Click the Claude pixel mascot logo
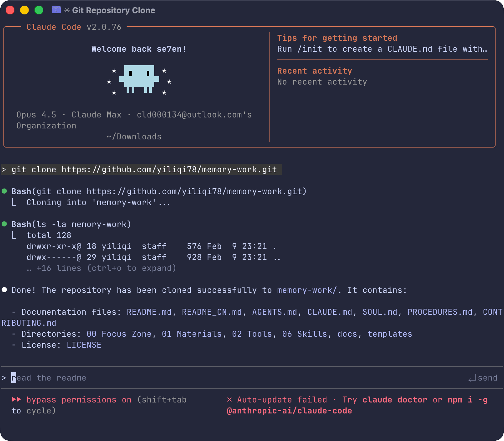Viewport: 504px width, 441px height. pyautogui.click(x=139, y=79)
